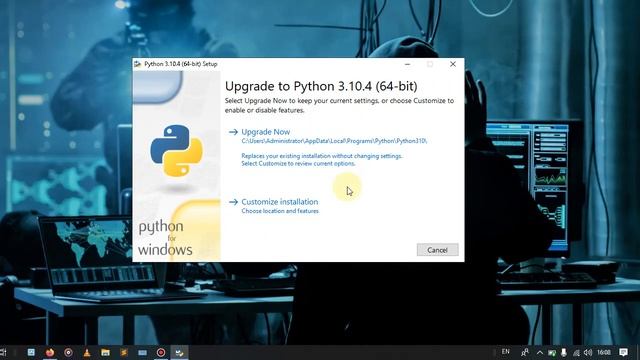Open the People tray icon
The width and height of the screenshot is (640, 360).
coord(525,352)
